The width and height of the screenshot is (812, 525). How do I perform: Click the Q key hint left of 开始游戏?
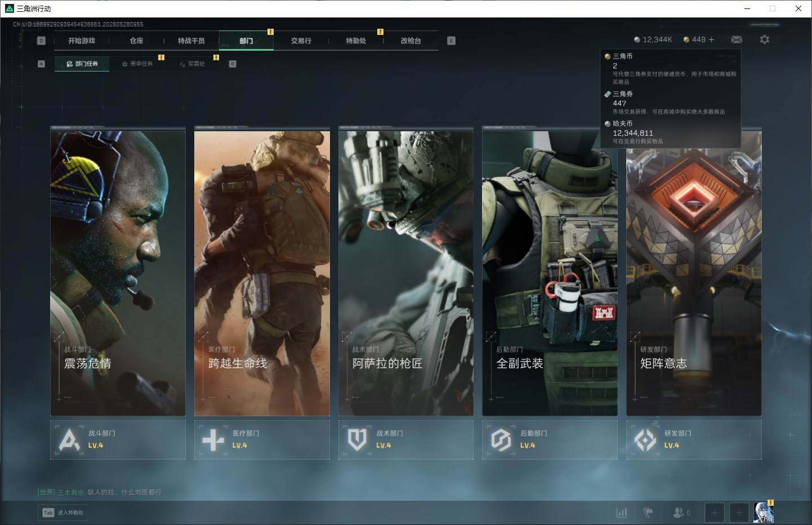[41, 41]
